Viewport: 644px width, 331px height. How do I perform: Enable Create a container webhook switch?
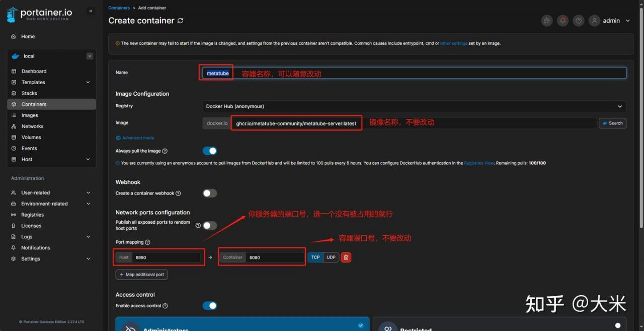pos(210,193)
